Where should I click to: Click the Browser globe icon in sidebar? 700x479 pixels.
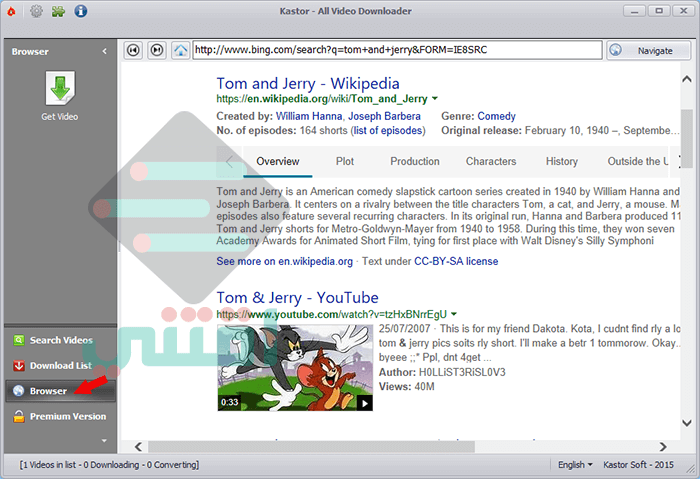19,391
